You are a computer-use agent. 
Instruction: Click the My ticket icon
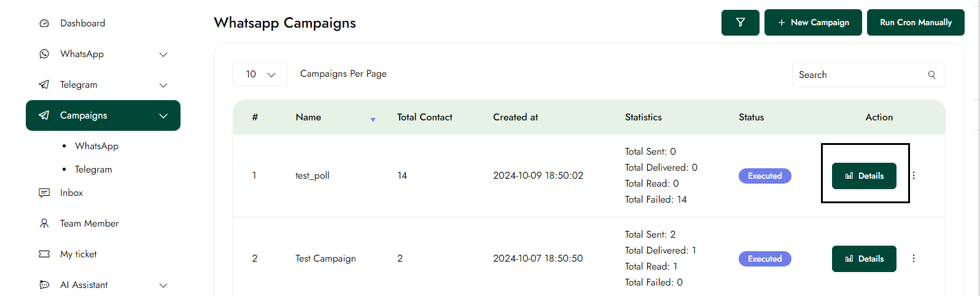click(44, 254)
